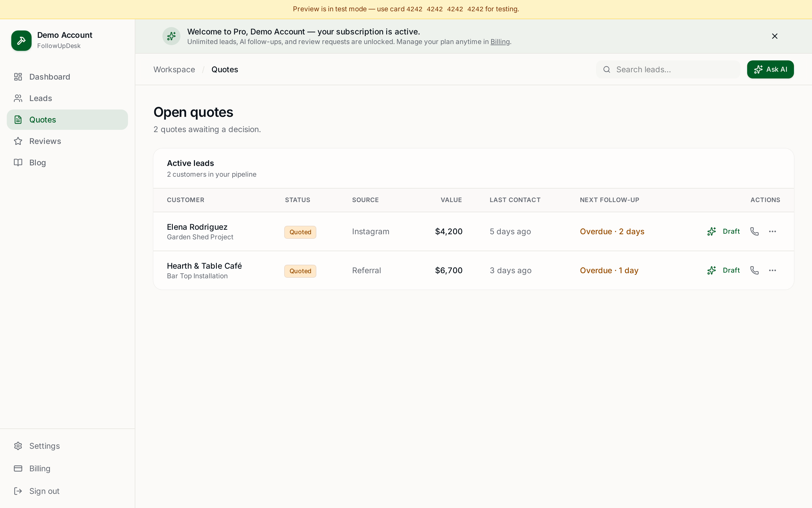Click Garden Shed Project subtitle
812x508 pixels.
(x=200, y=237)
